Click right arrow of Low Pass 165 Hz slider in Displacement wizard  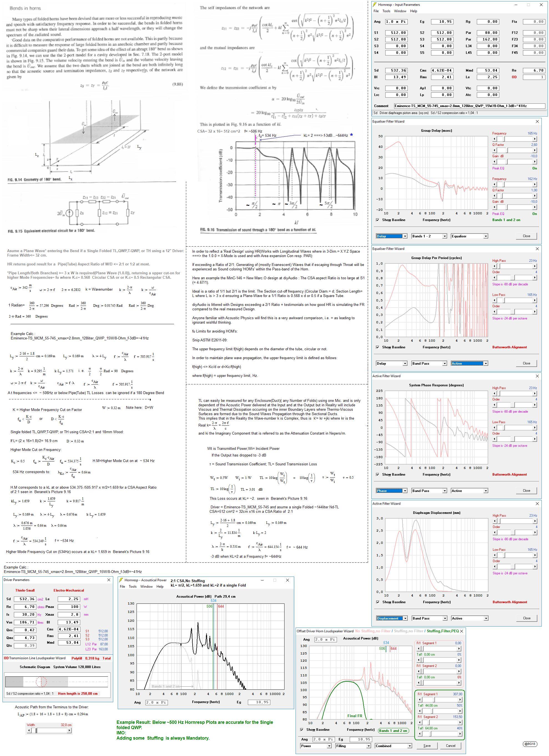tap(535, 555)
